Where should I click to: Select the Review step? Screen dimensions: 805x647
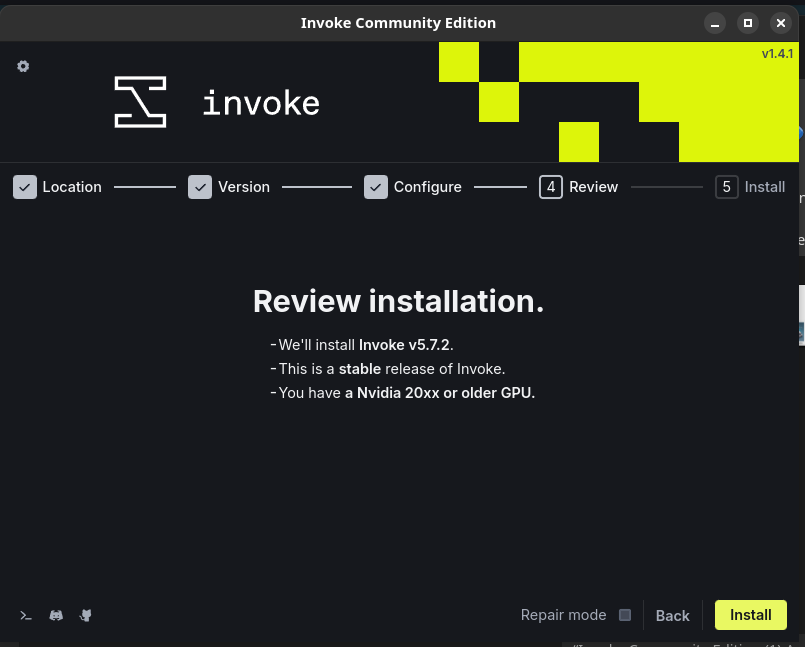click(579, 187)
